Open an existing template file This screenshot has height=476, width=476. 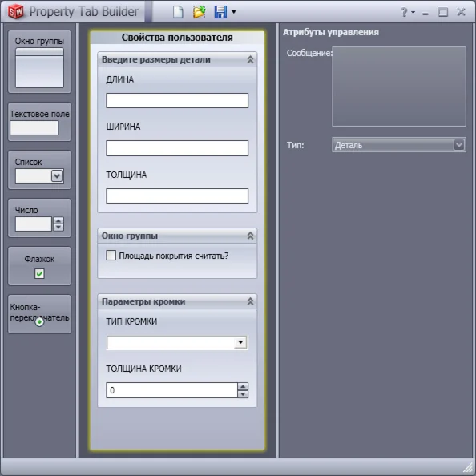pos(200,12)
